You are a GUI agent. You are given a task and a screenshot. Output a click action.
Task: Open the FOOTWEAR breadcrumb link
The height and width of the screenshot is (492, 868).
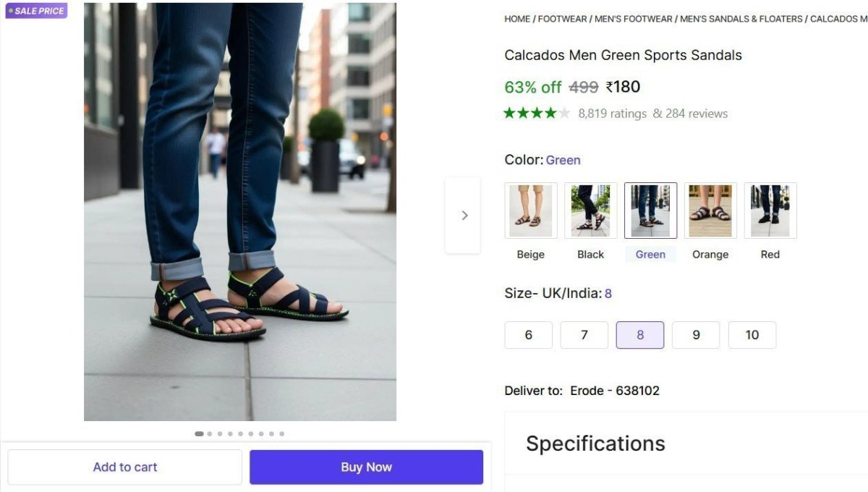[x=562, y=19]
